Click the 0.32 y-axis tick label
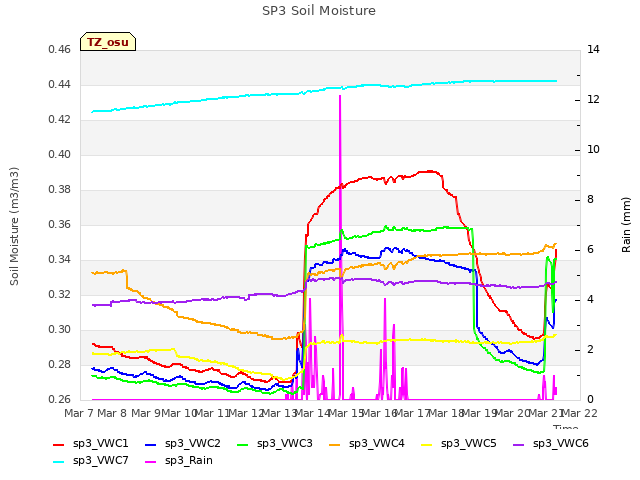 pyautogui.click(x=60, y=294)
